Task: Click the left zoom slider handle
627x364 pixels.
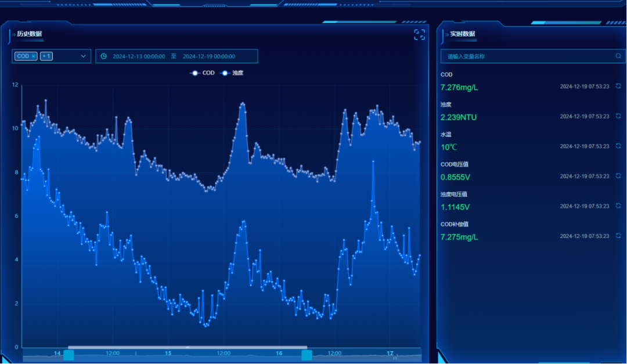Action: (x=69, y=355)
